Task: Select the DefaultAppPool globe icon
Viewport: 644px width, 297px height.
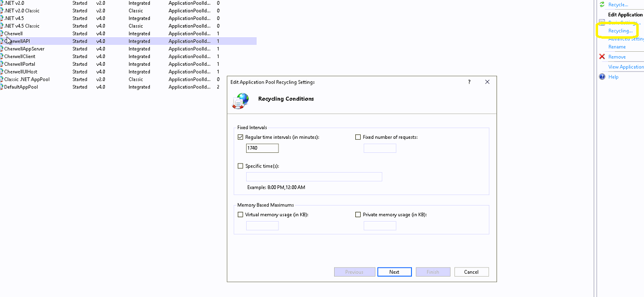Action: coord(1,87)
